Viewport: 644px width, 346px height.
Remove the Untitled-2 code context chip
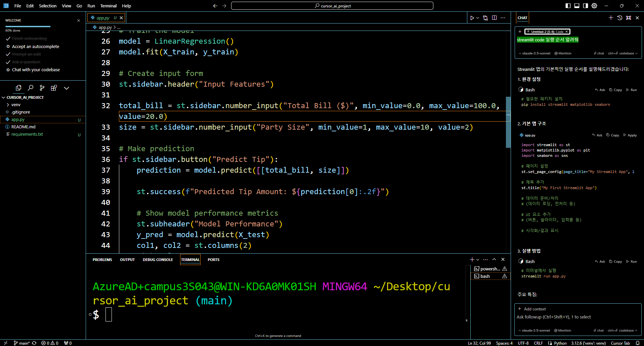point(566,32)
